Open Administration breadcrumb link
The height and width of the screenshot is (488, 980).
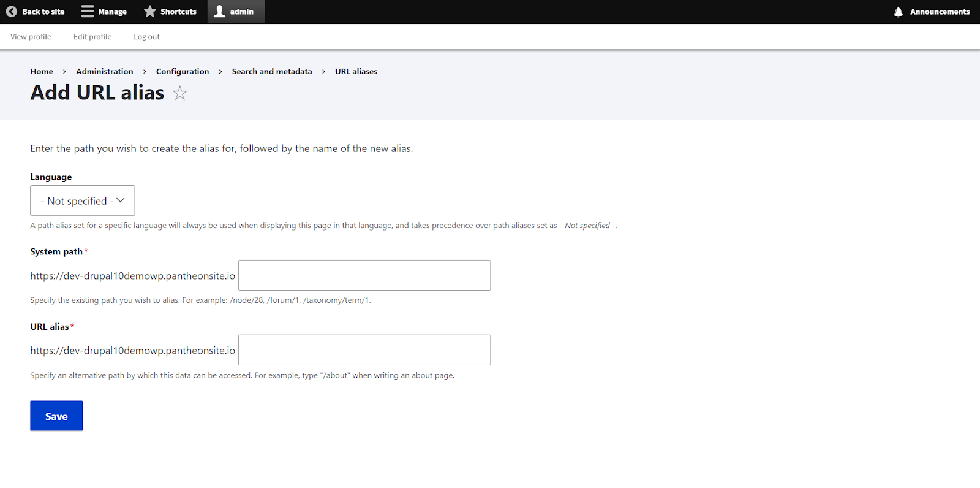(x=105, y=72)
